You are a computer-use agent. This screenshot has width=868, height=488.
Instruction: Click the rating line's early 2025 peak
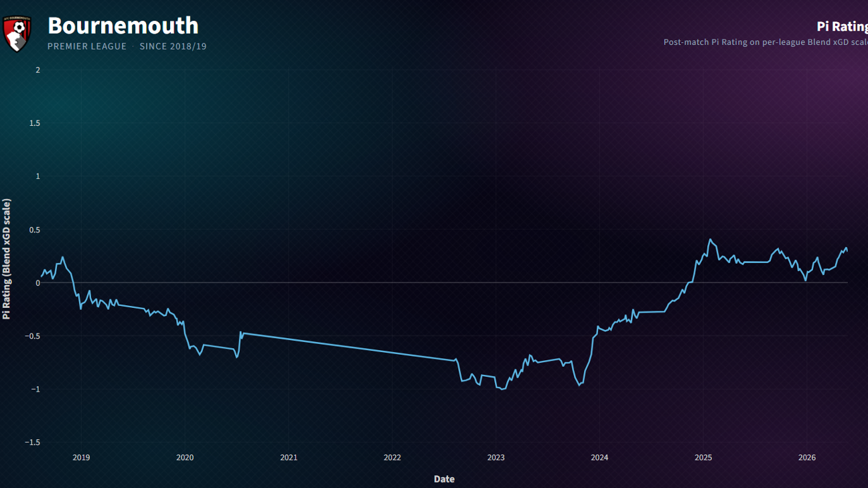[710, 240]
